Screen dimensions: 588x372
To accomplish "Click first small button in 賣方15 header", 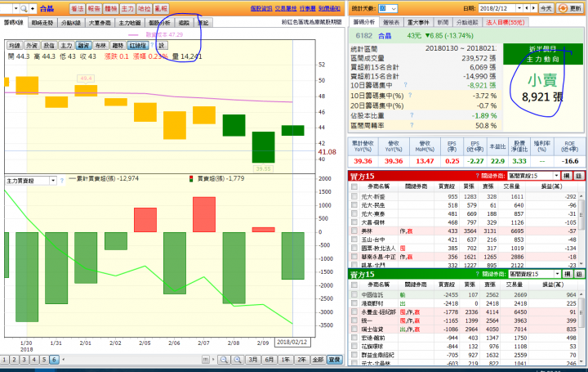I will (x=567, y=274).
